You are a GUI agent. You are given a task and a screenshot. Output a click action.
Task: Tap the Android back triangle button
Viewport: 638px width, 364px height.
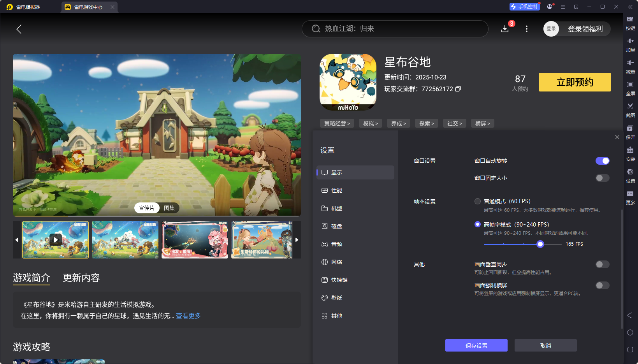[630, 315]
